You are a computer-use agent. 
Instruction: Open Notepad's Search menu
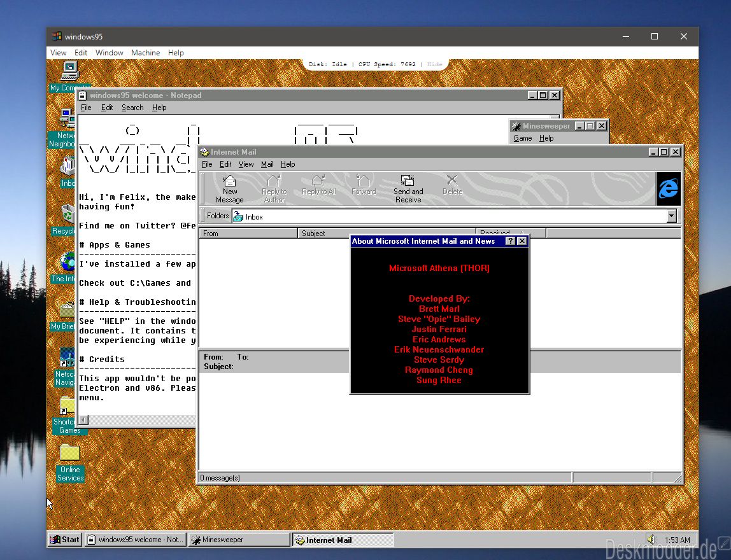[132, 108]
